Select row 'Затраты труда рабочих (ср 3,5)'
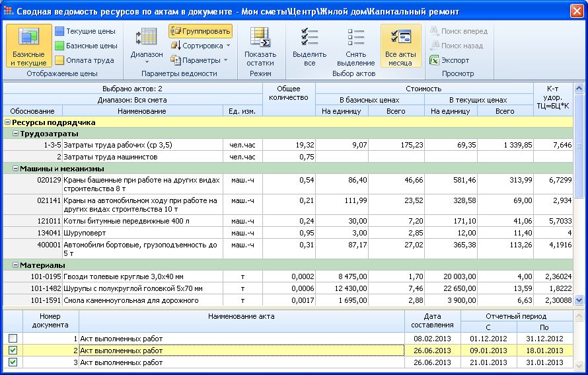The height and width of the screenshot is (375, 588). tap(288, 145)
